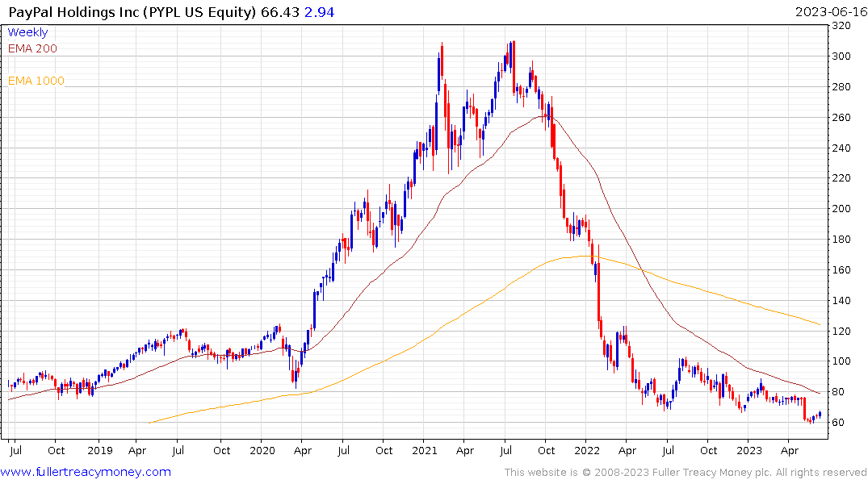Click the 180 price axis label
868x484 pixels.
[x=841, y=240]
